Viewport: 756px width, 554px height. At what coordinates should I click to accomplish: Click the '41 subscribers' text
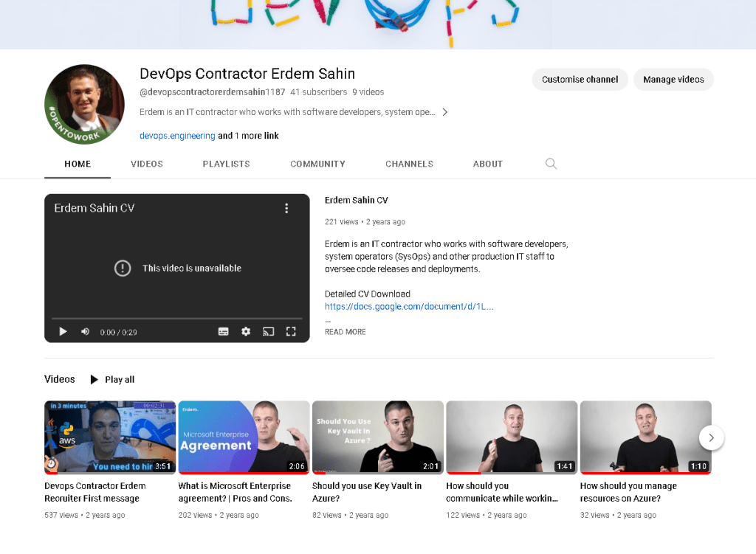[318, 92]
